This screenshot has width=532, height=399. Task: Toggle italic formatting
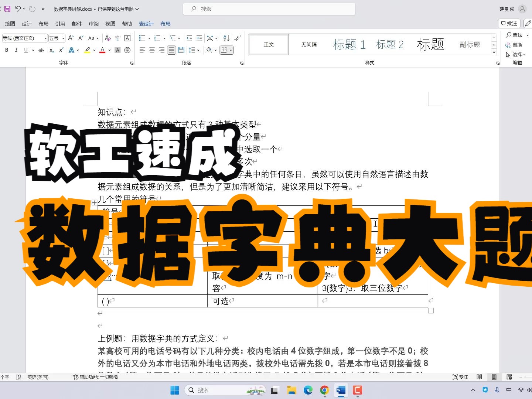(x=16, y=50)
